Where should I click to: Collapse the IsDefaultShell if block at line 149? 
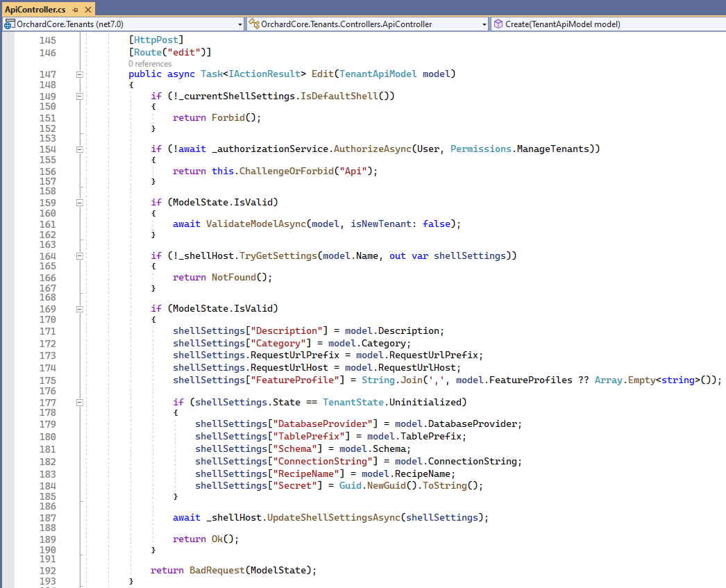point(80,96)
